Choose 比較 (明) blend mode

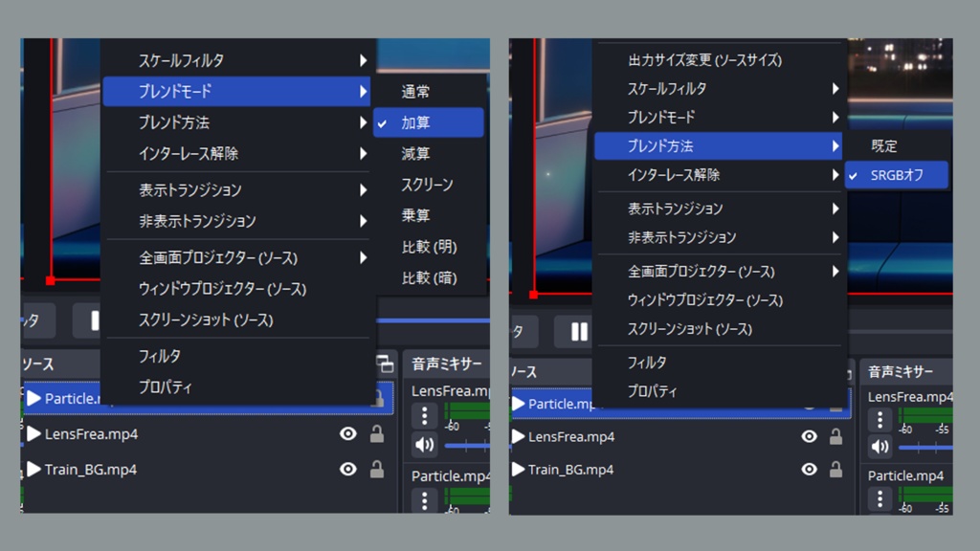click(429, 247)
